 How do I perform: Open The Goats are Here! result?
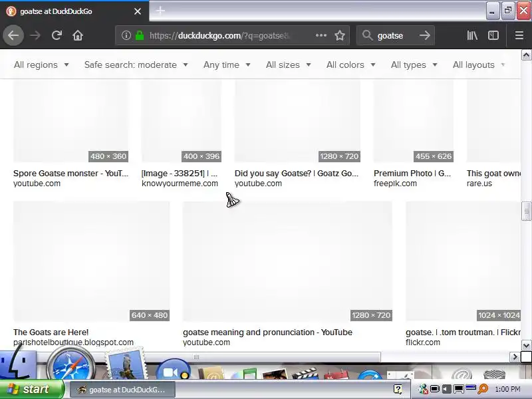[x=51, y=332]
